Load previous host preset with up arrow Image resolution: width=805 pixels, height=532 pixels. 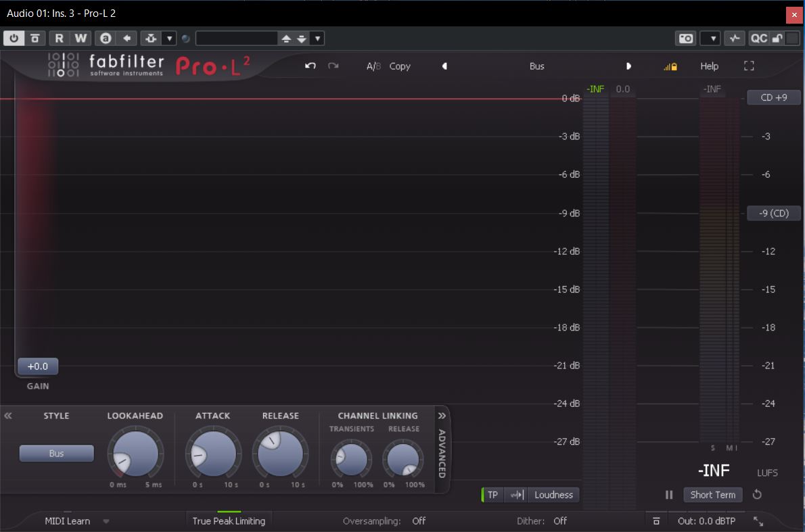[x=286, y=39]
